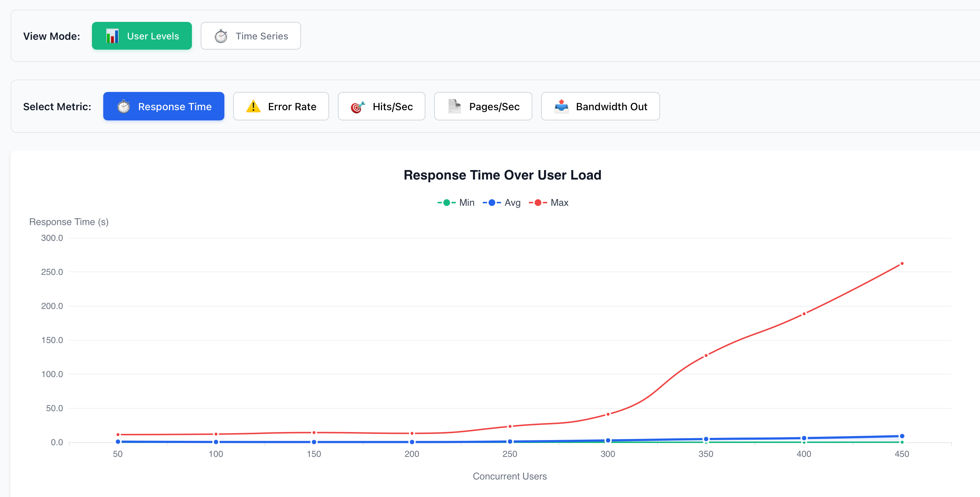Select the User Levels view mode button
Screen dimensions: 980x497
(142, 36)
